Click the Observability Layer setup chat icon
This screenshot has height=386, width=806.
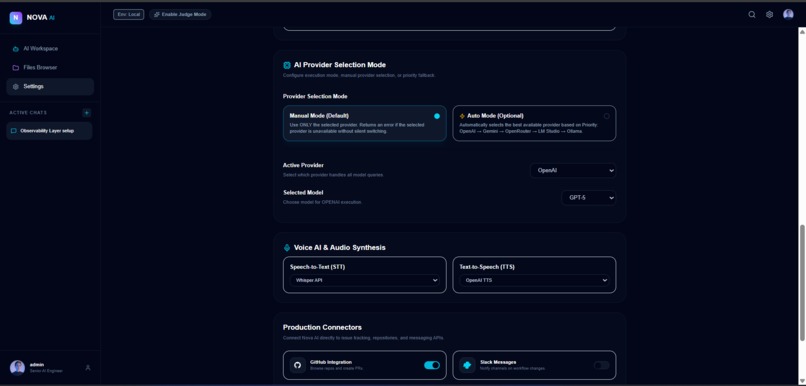[14, 131]
